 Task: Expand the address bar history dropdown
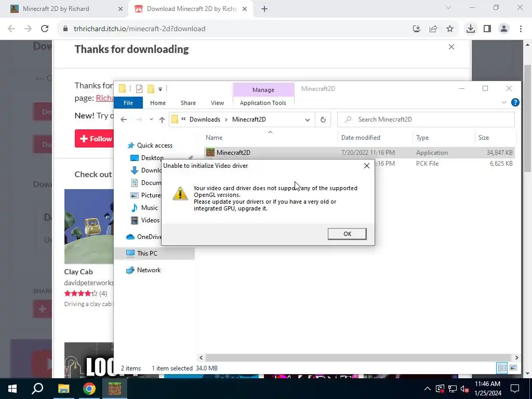308,120
